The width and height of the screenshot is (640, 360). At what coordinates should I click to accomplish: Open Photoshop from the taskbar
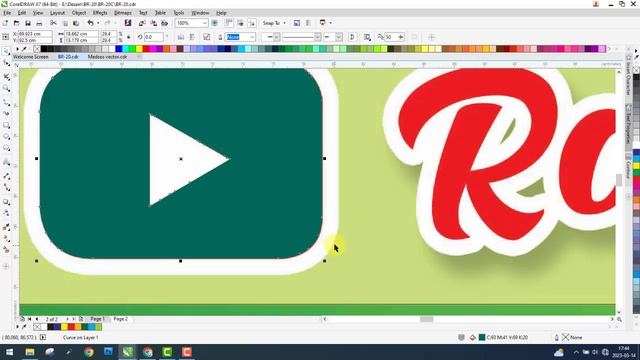[x=108, y=352]
